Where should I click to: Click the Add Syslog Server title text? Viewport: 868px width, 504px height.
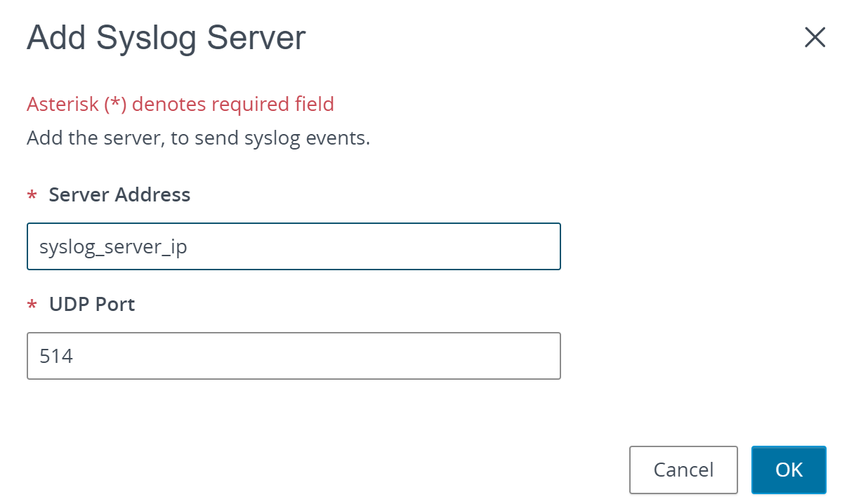166,38
